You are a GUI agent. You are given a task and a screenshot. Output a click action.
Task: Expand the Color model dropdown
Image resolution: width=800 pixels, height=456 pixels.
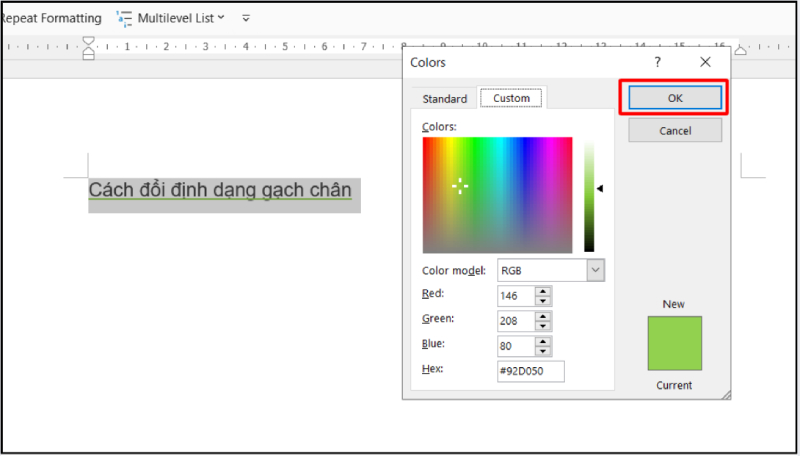595,270
